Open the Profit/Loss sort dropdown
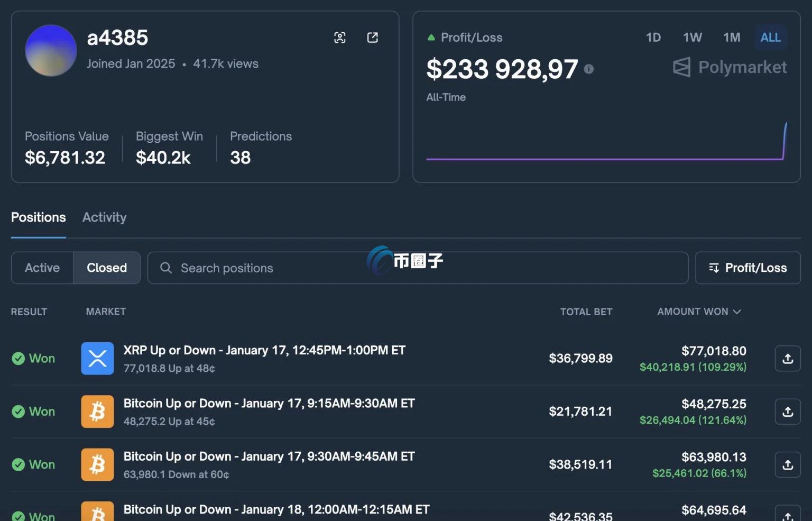Screen dimensions: 812x521 (x=748, y=268)
